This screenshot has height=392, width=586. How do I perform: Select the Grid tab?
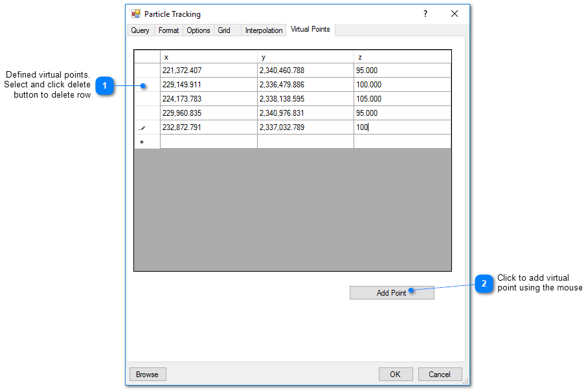(223, 30)
